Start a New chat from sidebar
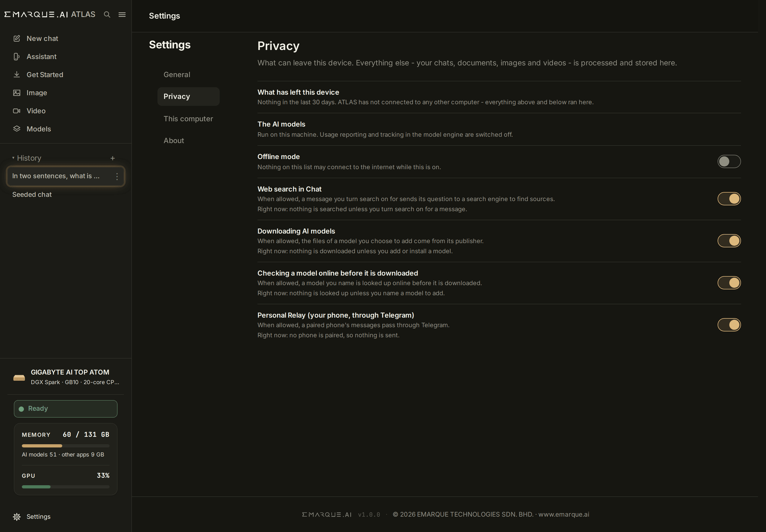The image size is (766, 532). (42, 39)
